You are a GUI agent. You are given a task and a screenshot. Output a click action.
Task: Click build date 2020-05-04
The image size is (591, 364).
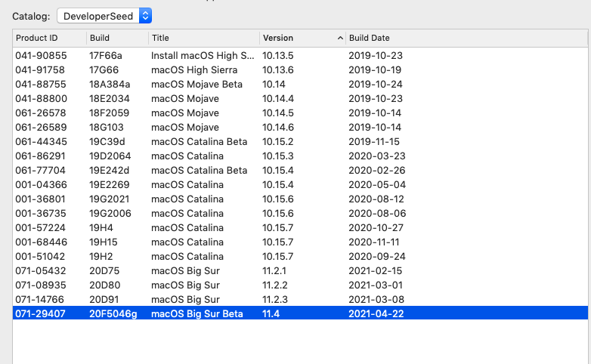377,184
